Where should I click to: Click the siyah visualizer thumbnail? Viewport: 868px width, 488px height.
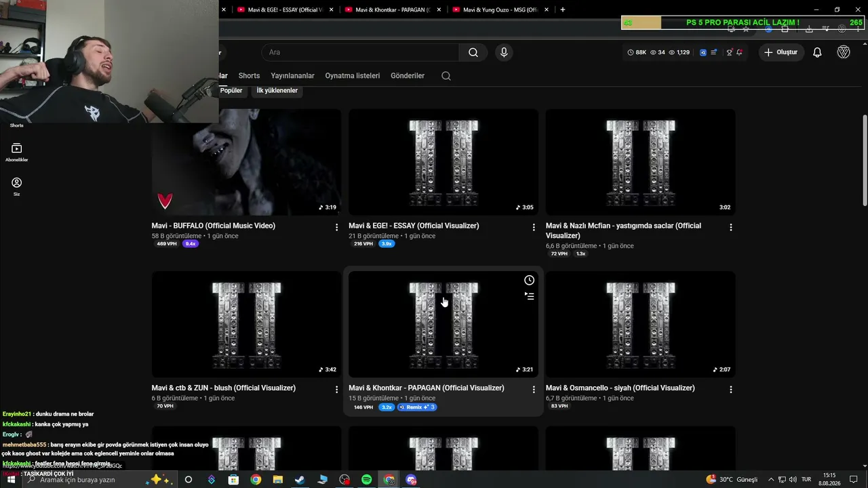(640, 325)
